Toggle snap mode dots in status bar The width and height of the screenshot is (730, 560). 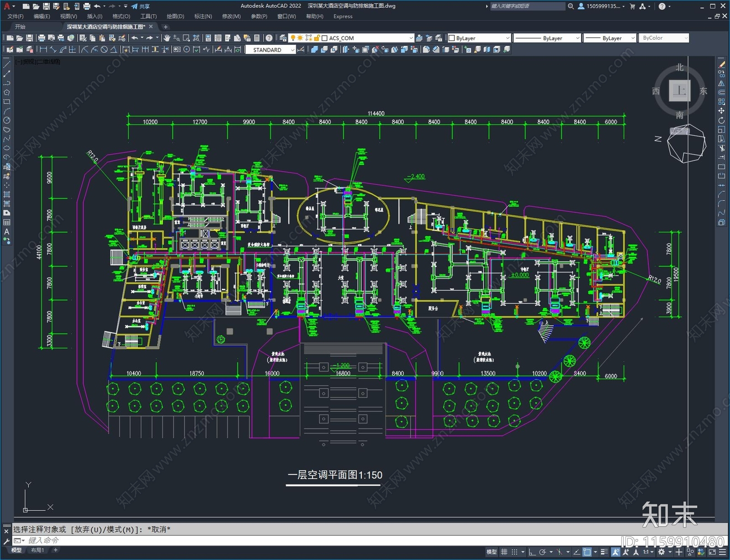[515, 552]
